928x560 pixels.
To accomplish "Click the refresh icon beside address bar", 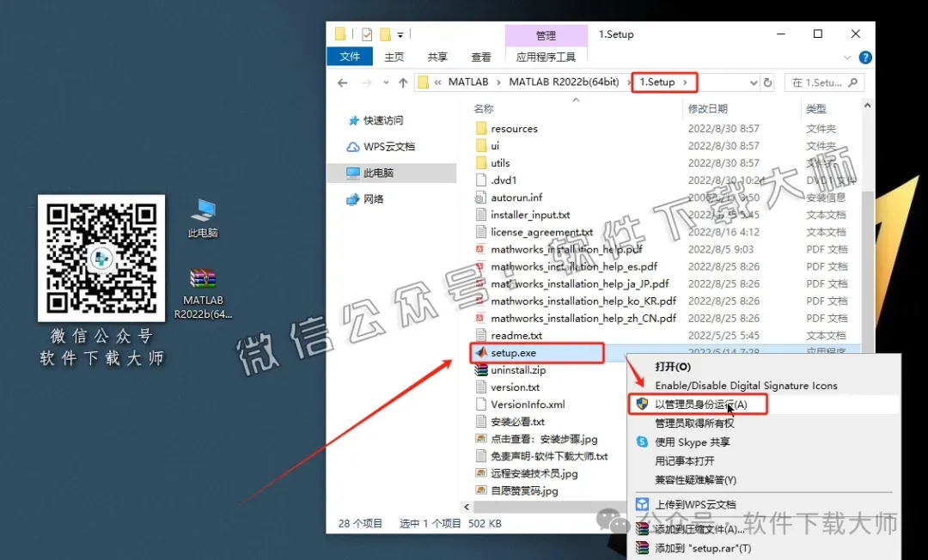I will [x=767, y=82].
